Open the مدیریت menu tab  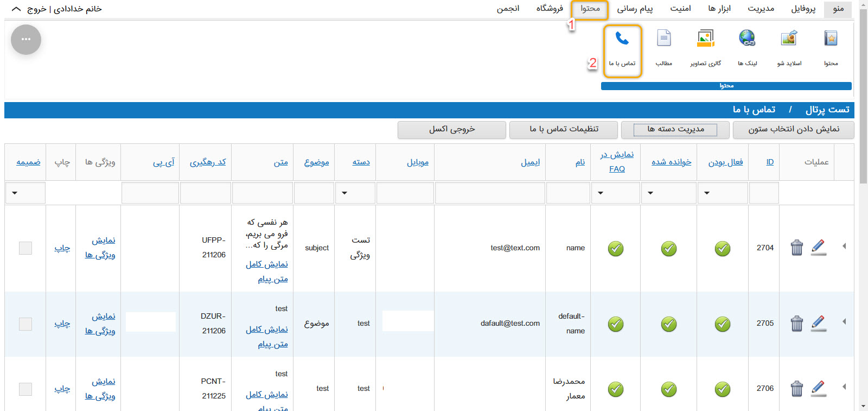click(761, 9)
